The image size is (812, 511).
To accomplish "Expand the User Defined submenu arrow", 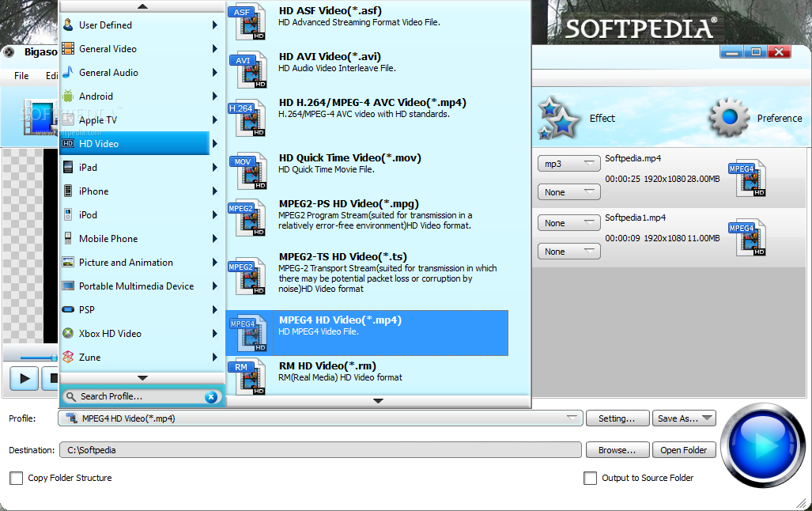I will 214,25.
